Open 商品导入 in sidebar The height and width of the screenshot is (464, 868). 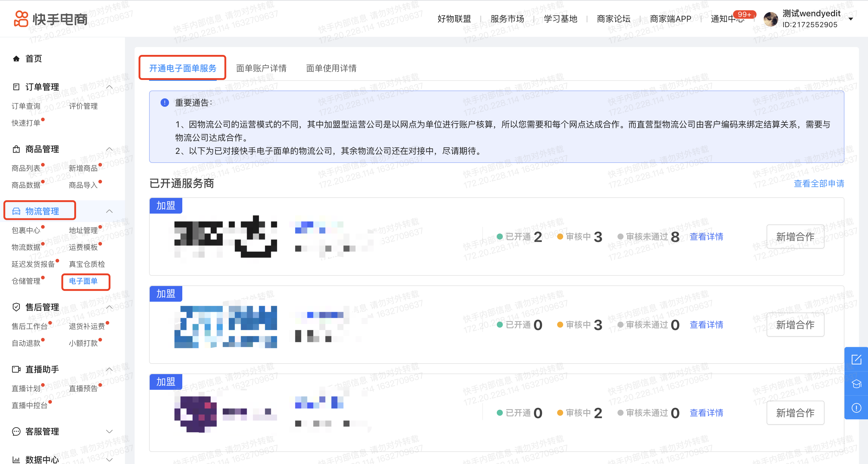coord(83,185)
